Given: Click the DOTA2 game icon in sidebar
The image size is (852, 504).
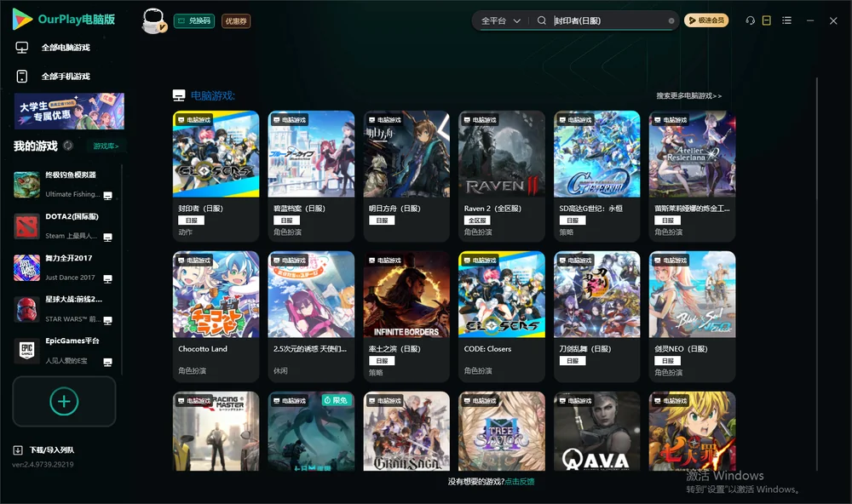Looking at the screenshot, I should tap(26, 226).
